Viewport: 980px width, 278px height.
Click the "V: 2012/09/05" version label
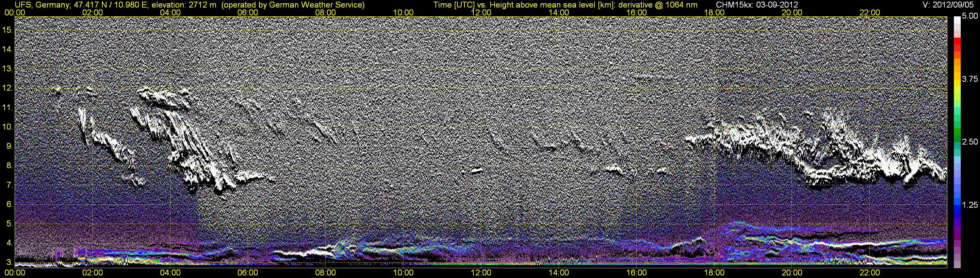click(x=948, y=5)
